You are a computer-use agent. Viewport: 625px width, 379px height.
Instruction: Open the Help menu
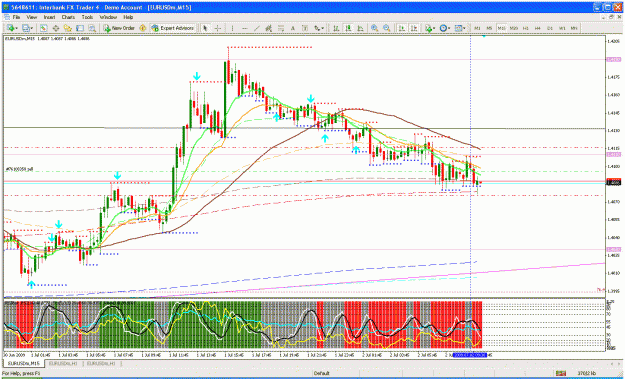(x=128, y=17)
